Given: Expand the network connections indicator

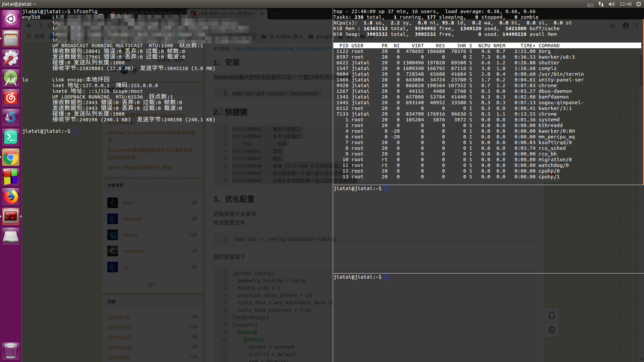Looking at the screenshot, I should coord(601,4).
